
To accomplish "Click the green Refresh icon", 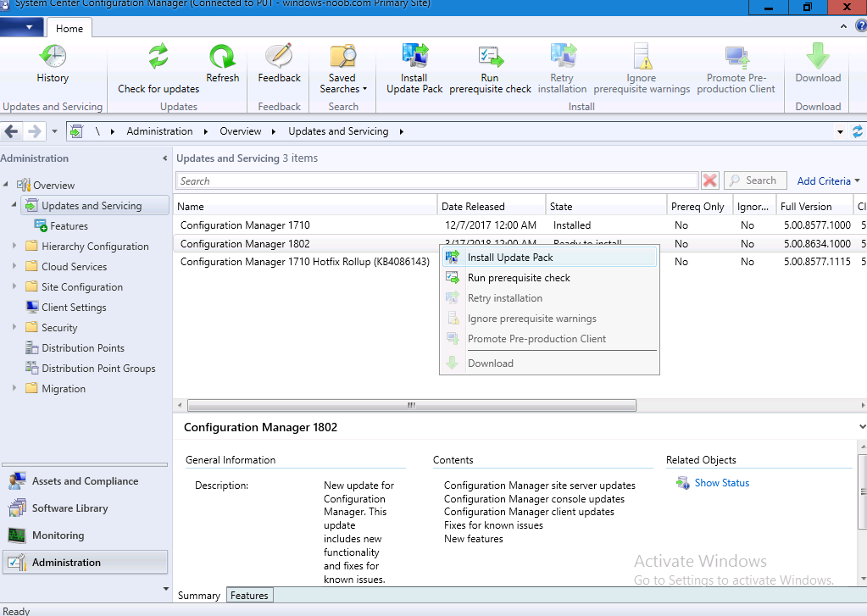I will pos(222,57).
